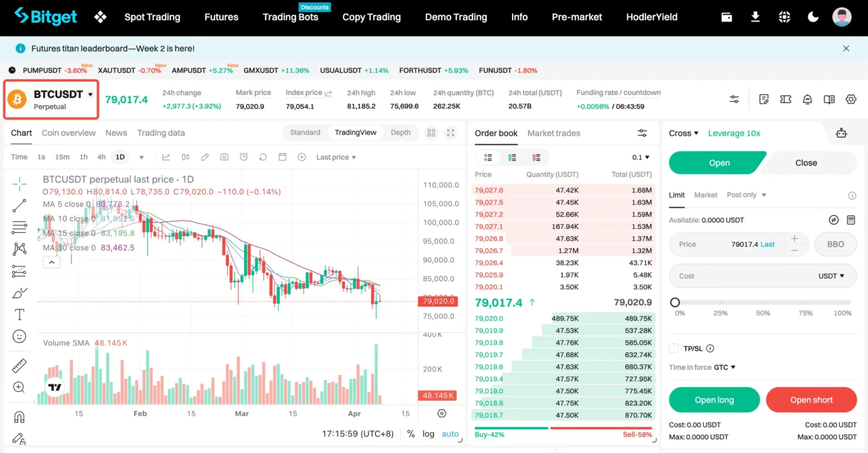Select the Brush drawing tool
This screenshot has height=453, width=868.
(19, 293)
